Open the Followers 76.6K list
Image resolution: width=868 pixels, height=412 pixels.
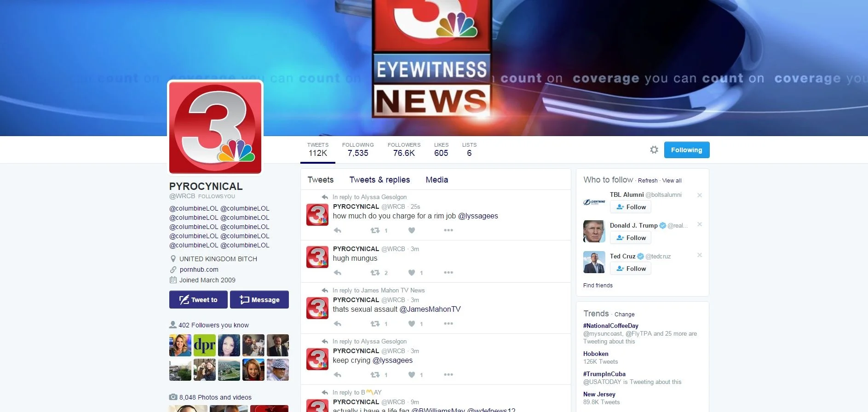tap(404, 149)
